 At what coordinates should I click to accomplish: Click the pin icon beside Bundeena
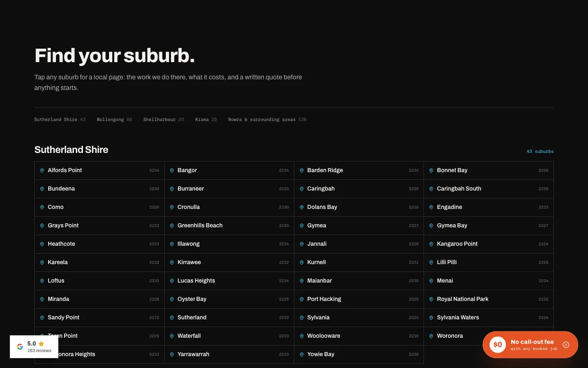42,189
